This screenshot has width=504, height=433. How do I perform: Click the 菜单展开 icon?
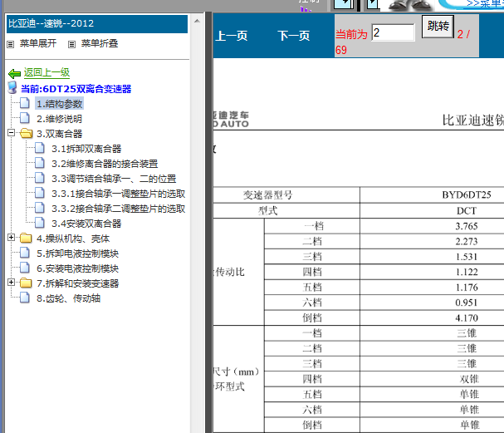click(10, 44)
